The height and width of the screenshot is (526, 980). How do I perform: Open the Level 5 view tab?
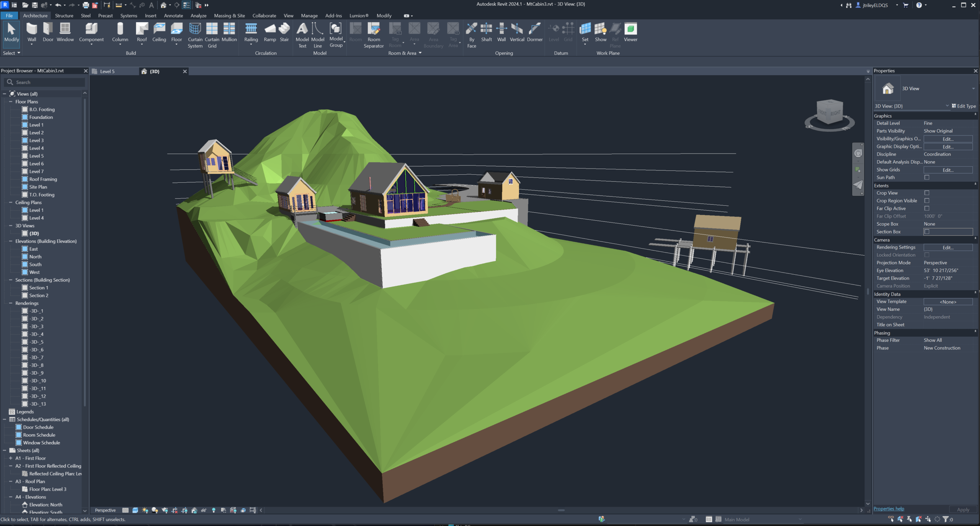[107, 71]
